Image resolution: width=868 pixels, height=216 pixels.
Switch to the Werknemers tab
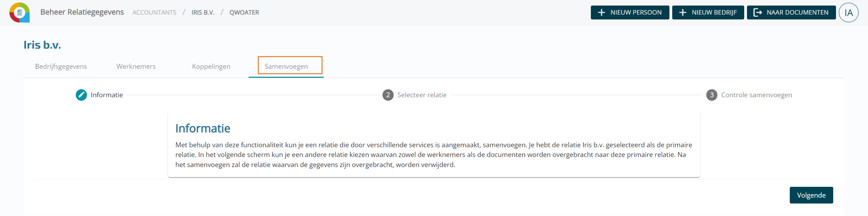tap(136, 66)
